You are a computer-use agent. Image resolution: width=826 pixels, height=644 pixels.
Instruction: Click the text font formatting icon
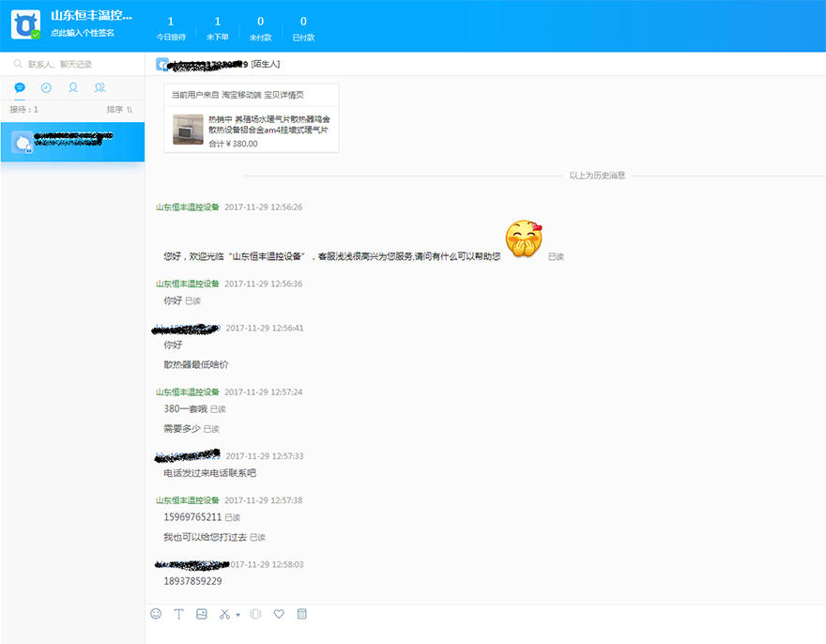click(x=178, y=614)
